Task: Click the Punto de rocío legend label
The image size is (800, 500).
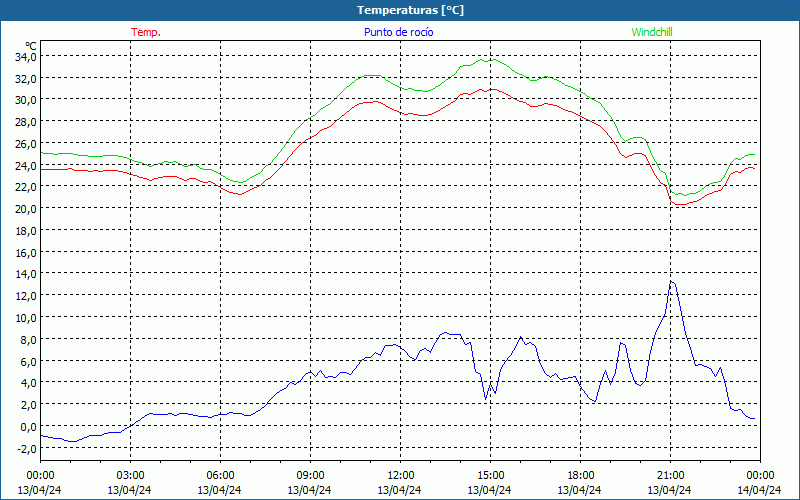Action: (x=398, y=32)
